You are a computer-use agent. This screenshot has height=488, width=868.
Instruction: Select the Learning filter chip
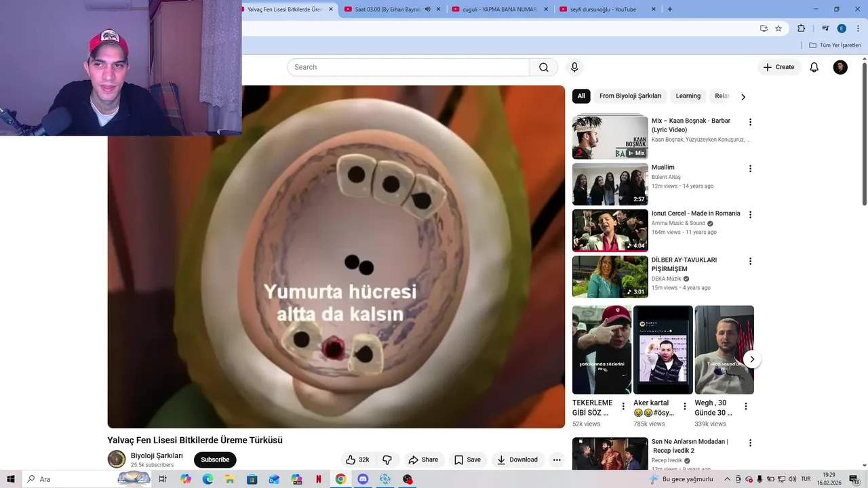pyautogui.click(x=688, y=96)
